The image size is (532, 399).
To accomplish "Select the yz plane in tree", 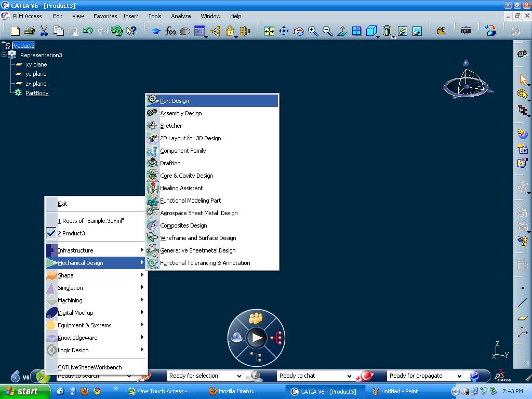I will [36, 74].
